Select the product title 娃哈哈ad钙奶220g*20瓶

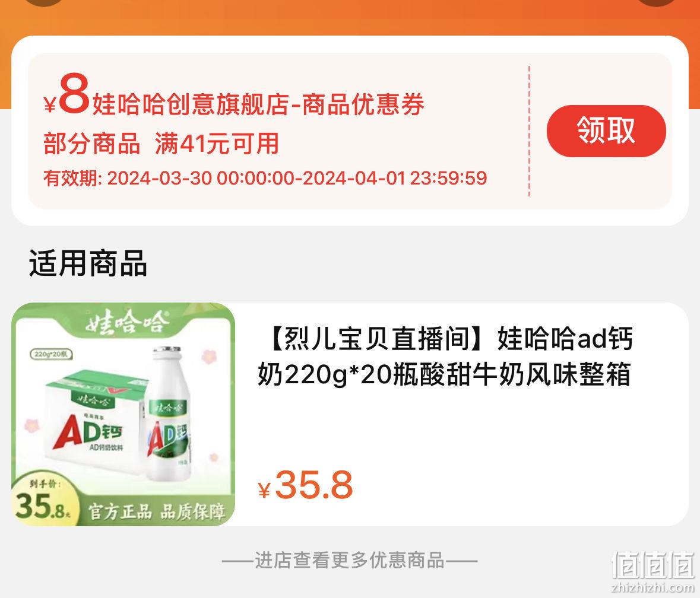pos(445,357)
